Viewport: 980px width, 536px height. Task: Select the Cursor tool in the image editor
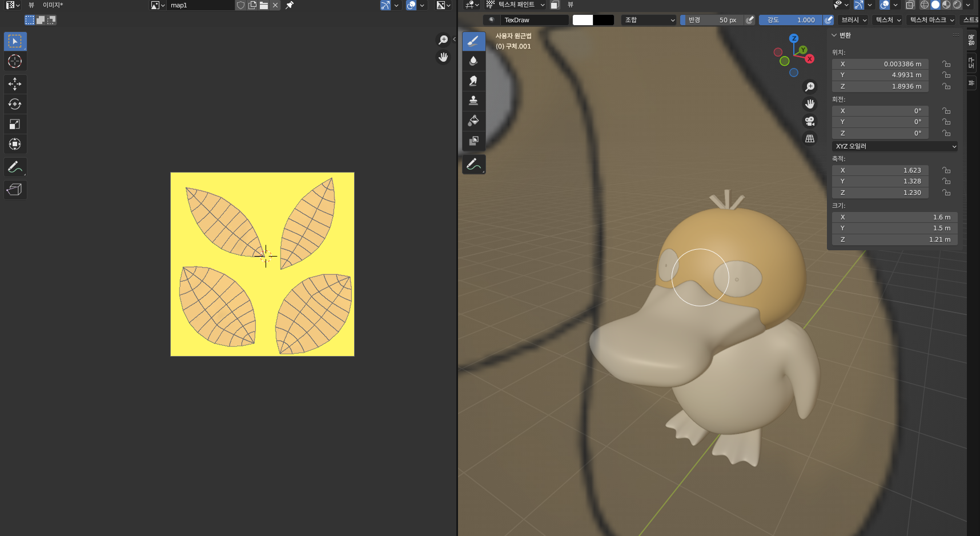pos(15,61)
